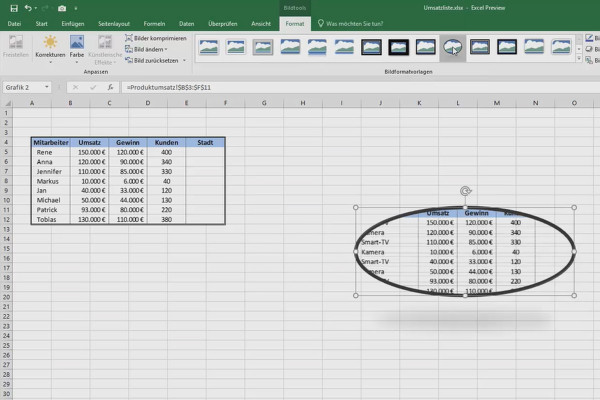Screen dimensions: 600x400
Task: Click Bild zurücksetzen
Action: (x=152, y=60)
